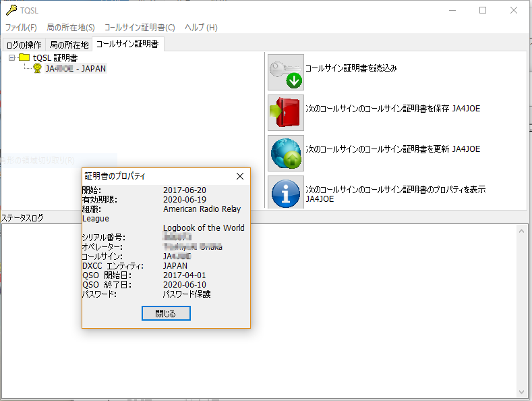The height and width of the screenshot is (401, 532).
Task: Switch to the 局の所在地 tab
Action: 69,45
